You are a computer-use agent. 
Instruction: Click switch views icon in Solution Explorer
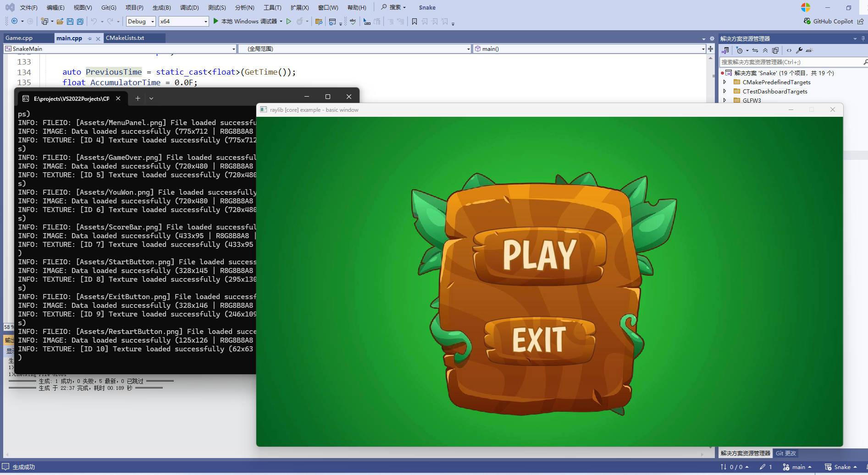(725, 50)
